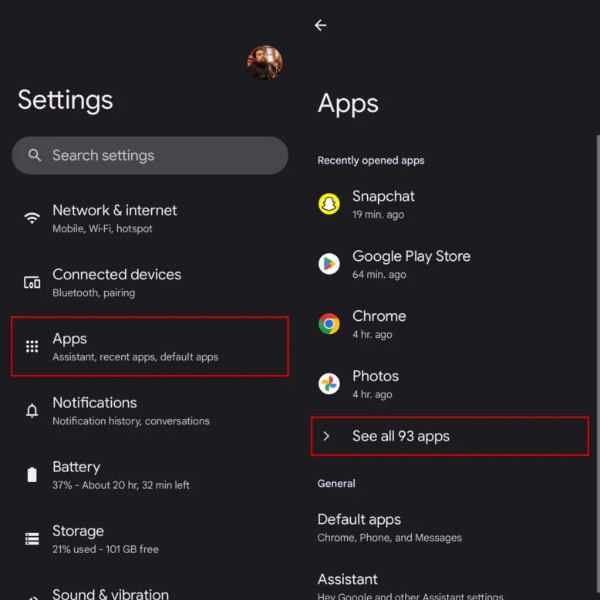Tap the Storage icon
Image resolution: width=600 pixels, height=600 pixels.
(32, 539)
